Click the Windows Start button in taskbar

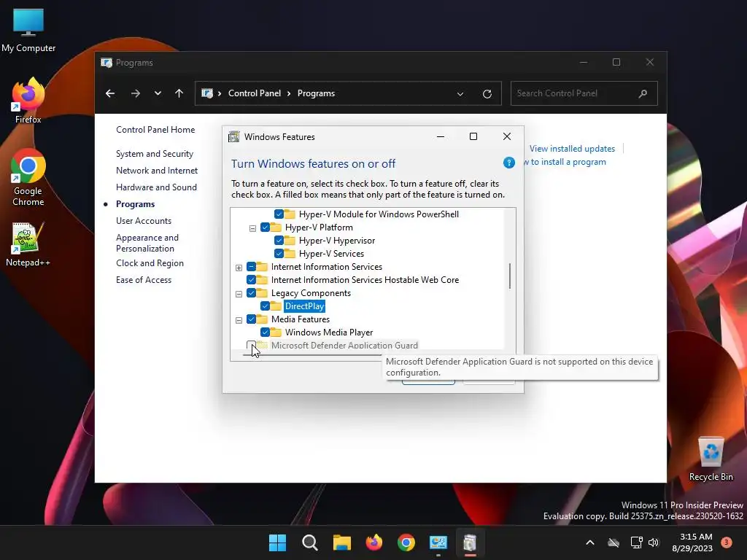tap(277, 542)
